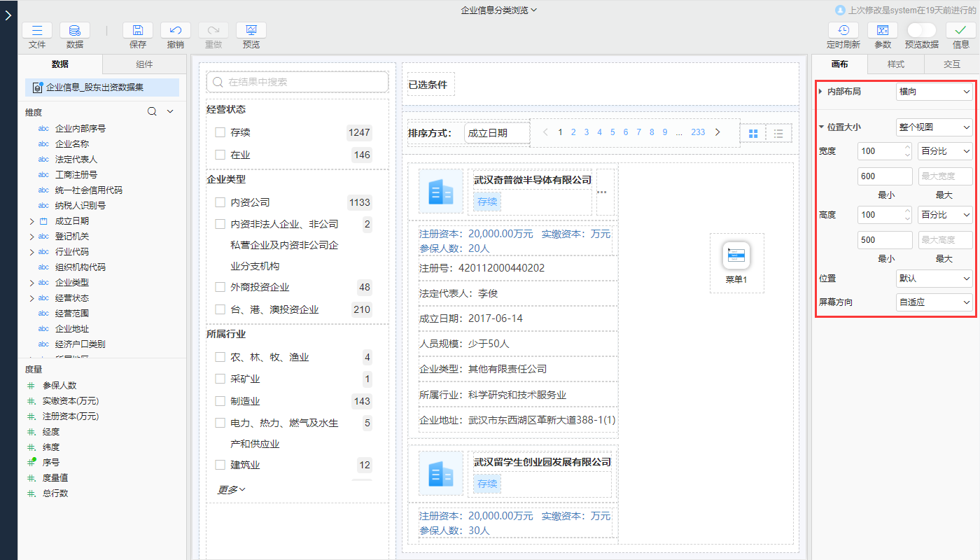The height and width of the screenshot is (560, 980).
Task: Go to page 5 in pagination
Action: [x=612, y=132]
